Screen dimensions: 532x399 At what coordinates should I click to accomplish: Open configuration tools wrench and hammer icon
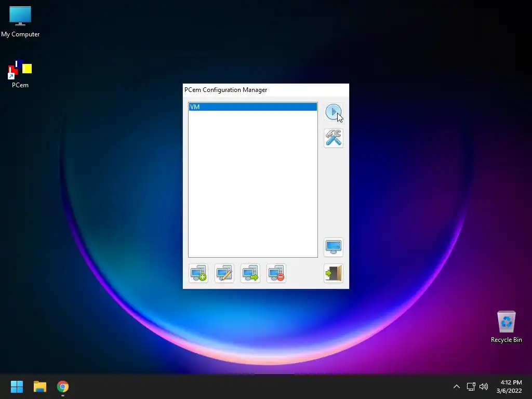coord(334,138)
